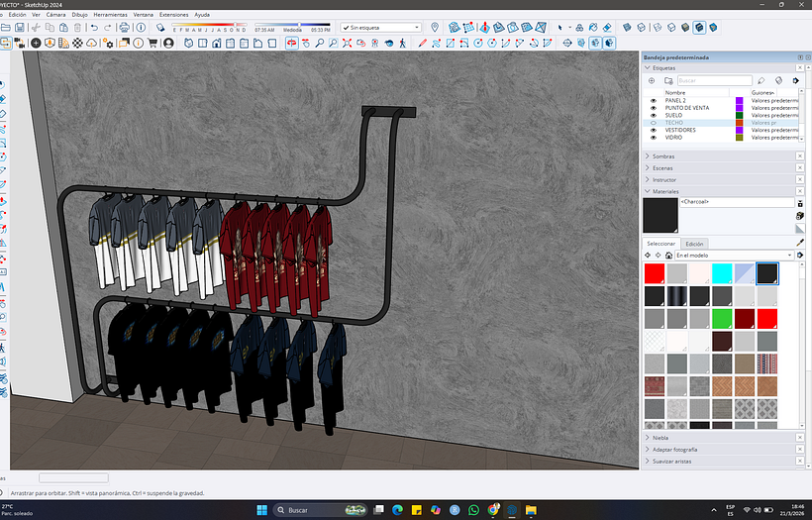
Task: Select the Walk tool
Action: tap(403, 43)
